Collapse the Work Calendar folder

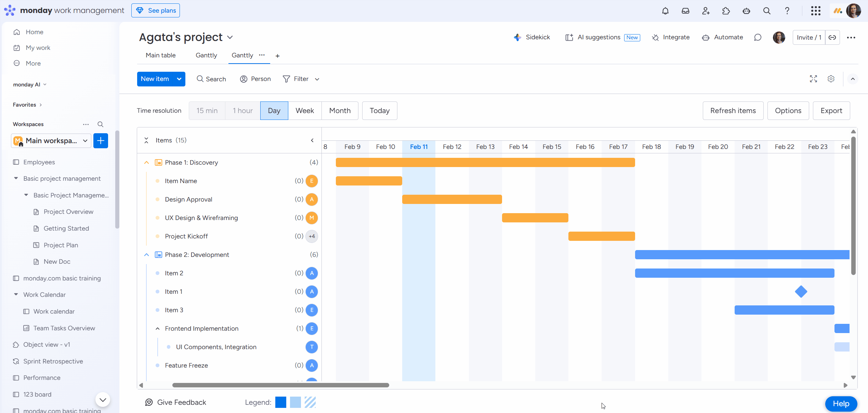click(16, 294)
